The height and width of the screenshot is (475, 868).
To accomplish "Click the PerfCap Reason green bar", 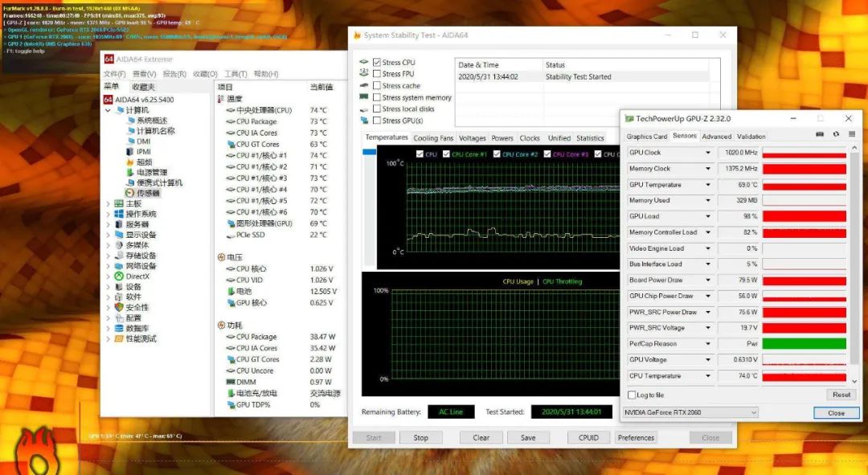I will coord(805,343).
